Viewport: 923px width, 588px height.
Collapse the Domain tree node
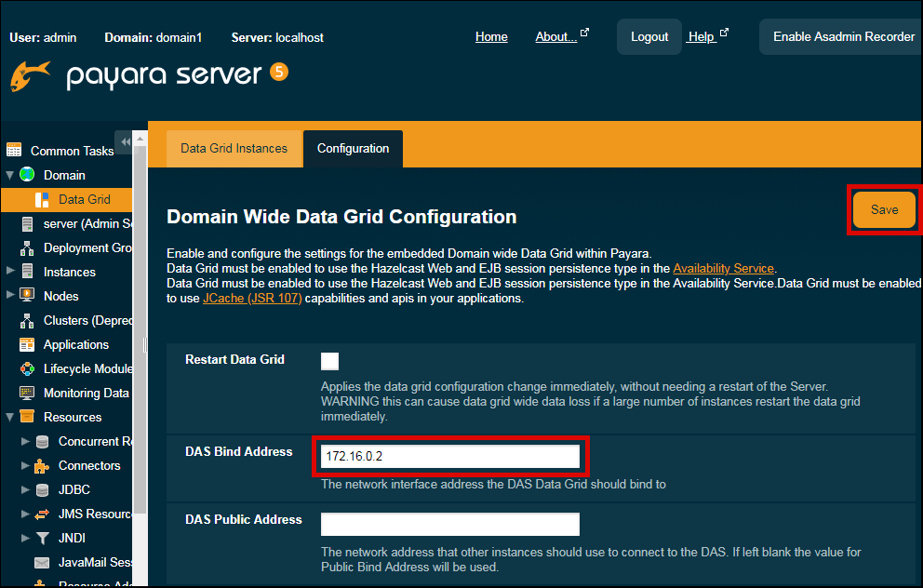point(10,175)
